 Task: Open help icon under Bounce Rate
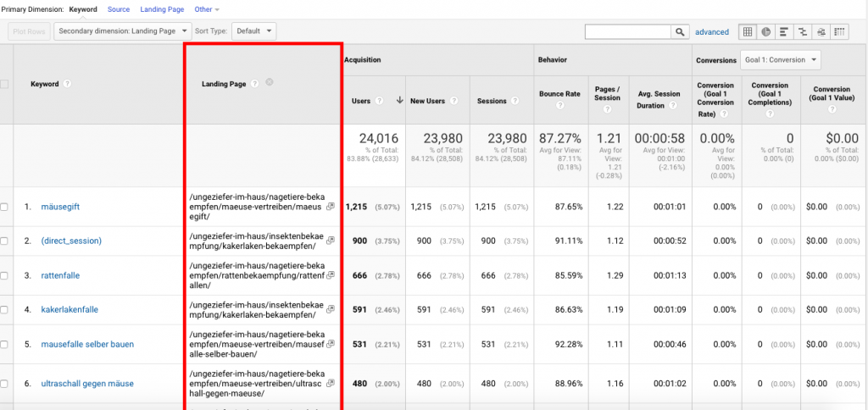click(x=559, y=105)
